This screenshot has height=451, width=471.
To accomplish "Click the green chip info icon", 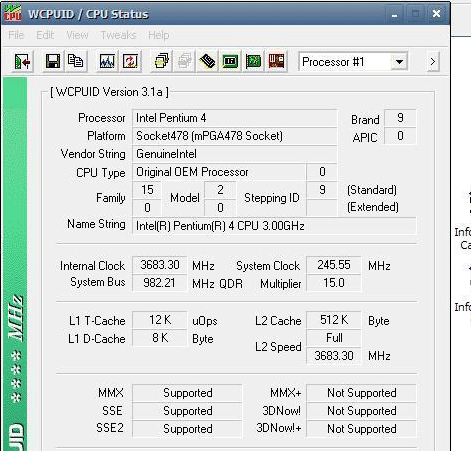I will (230, 61).
